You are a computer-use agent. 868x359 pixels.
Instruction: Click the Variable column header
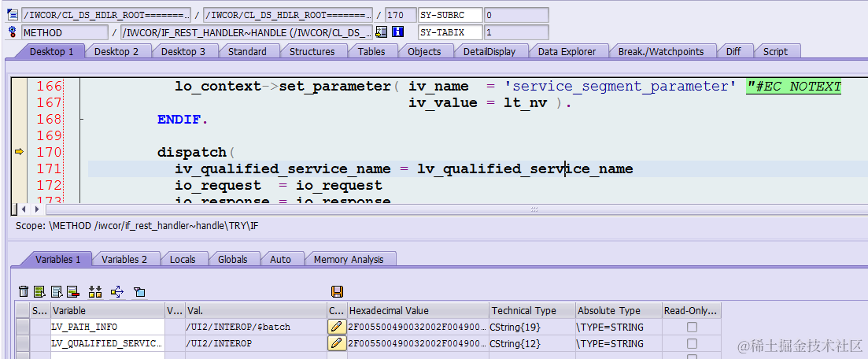coord(108,311)
